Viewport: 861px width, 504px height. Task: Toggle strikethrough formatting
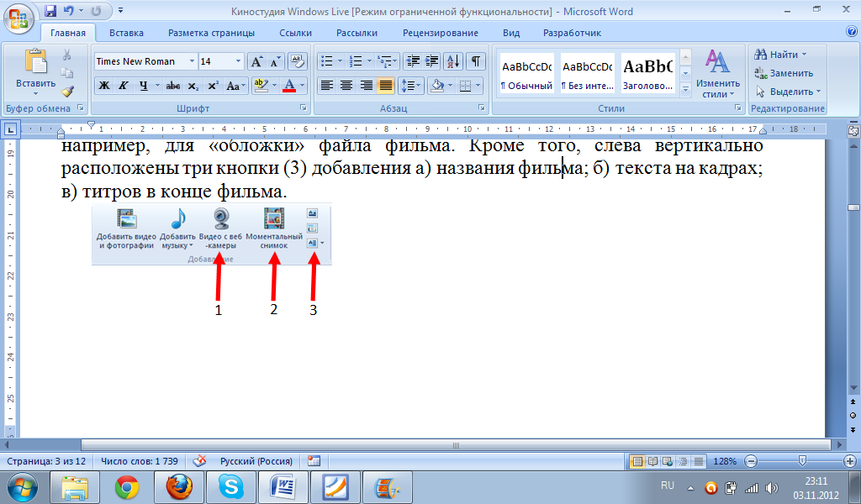click(x=173, y=87)
